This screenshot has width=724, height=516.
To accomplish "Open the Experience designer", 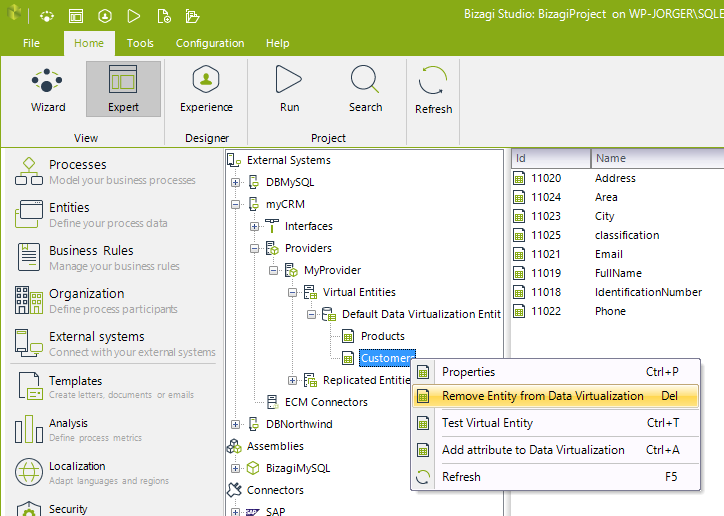I will (x=206, y=89).
